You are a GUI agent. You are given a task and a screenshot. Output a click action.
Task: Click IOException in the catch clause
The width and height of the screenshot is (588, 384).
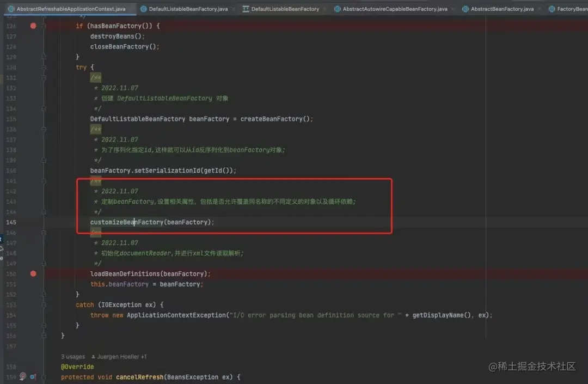click(121, 305)
